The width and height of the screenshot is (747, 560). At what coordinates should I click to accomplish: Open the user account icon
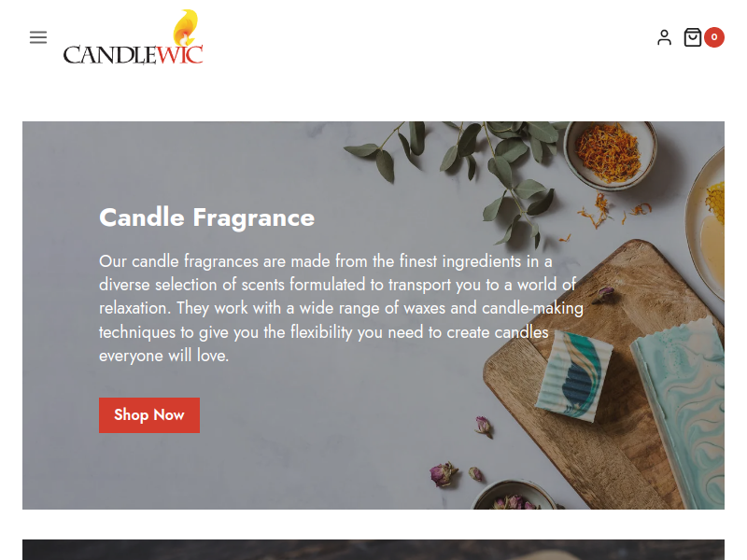tap(664, 37)
